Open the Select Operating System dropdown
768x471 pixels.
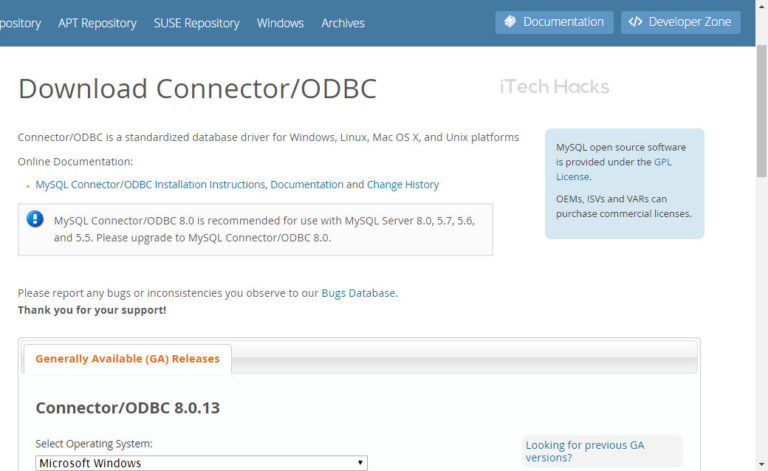[x=201, y=463]
